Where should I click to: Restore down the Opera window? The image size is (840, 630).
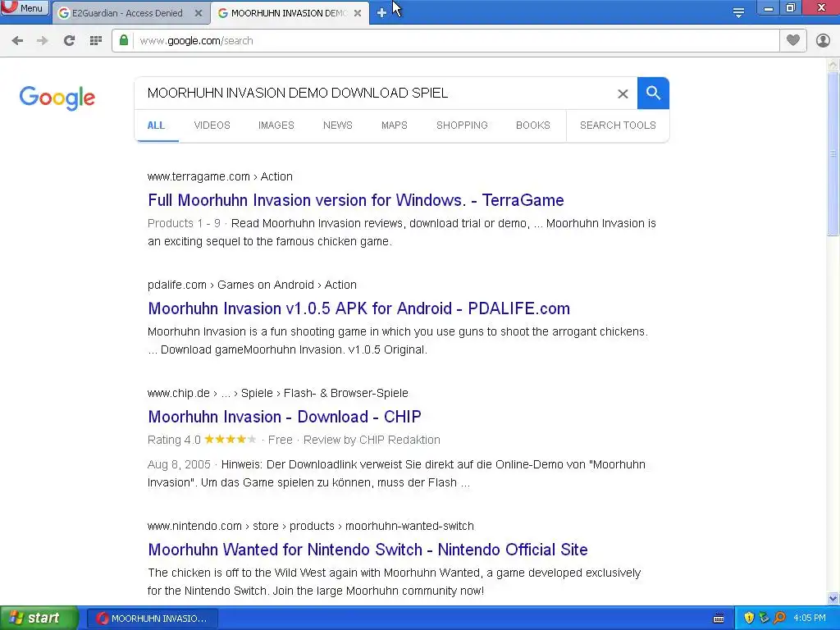[791, 8]
